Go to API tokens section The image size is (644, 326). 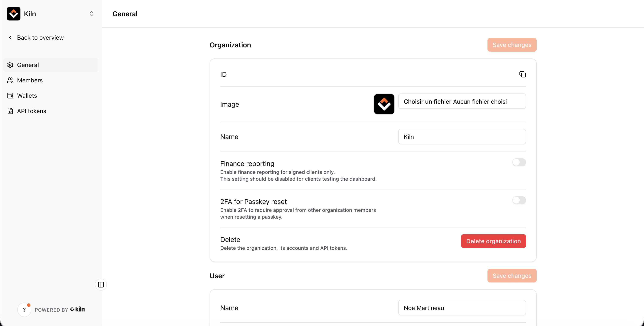(32, 111)
